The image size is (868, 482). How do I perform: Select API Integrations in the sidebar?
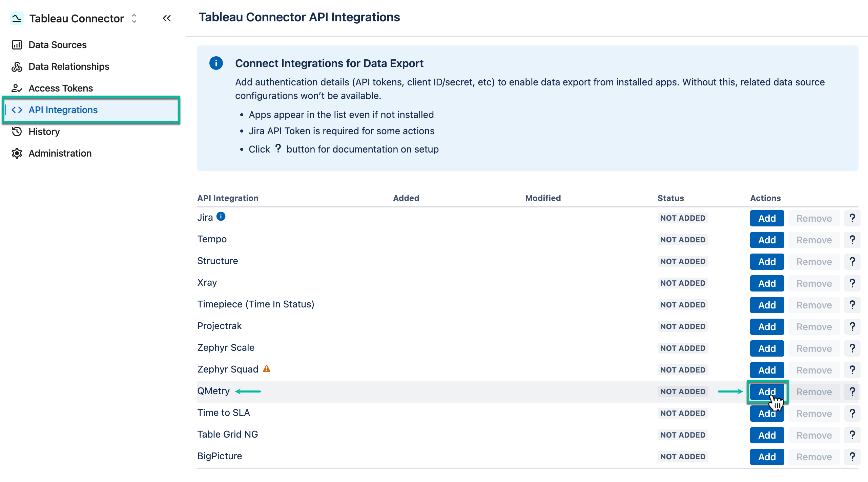(63, 109)
